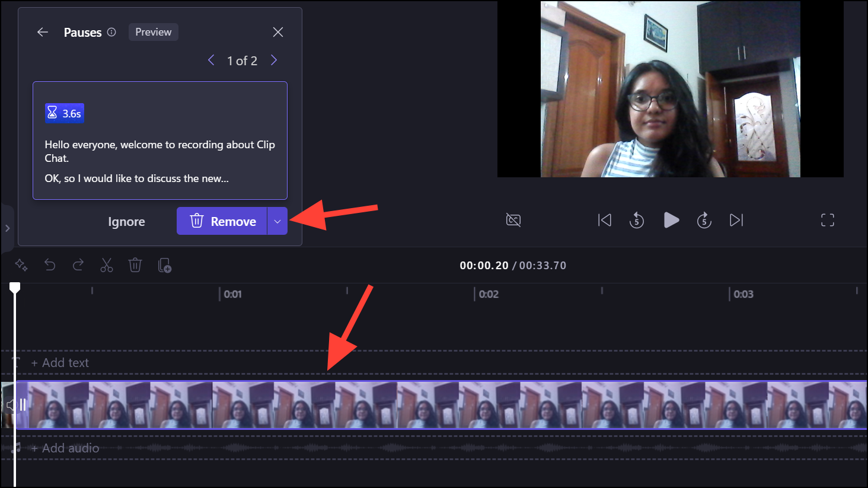Rewind 5 seconds

[x=637, y=221]
